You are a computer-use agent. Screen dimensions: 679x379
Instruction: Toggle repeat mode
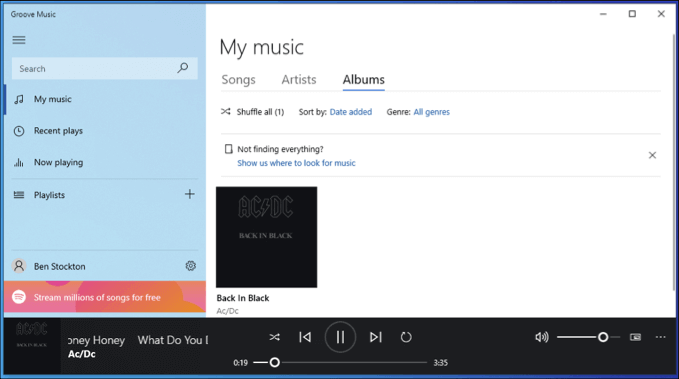pyautogui.click(x=406, y=337)
